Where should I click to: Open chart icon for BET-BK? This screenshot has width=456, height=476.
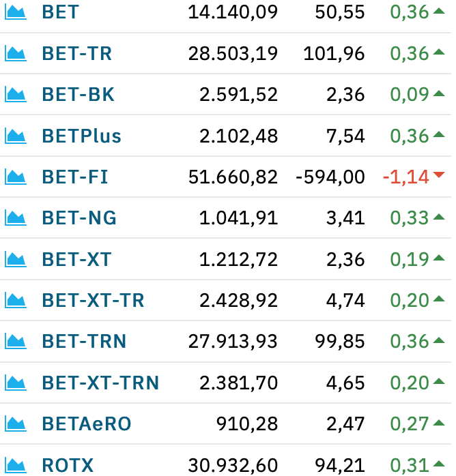pyautogui.click(x=16, y=94)
